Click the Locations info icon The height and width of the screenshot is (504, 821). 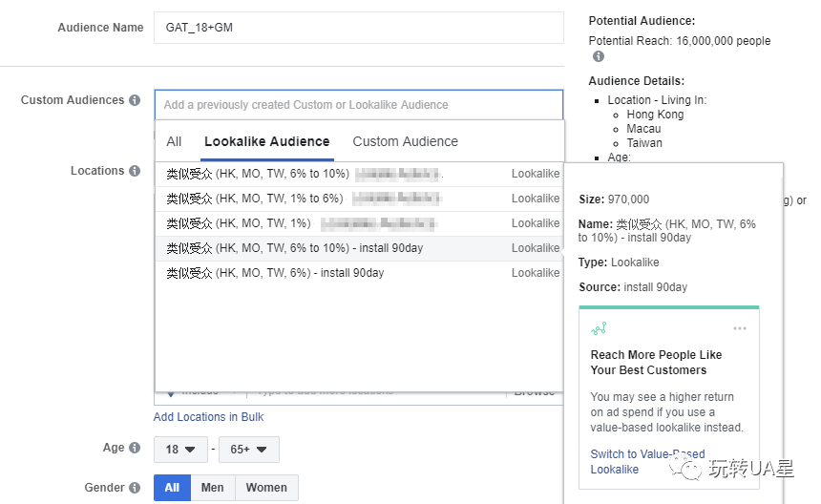point(135,171)
